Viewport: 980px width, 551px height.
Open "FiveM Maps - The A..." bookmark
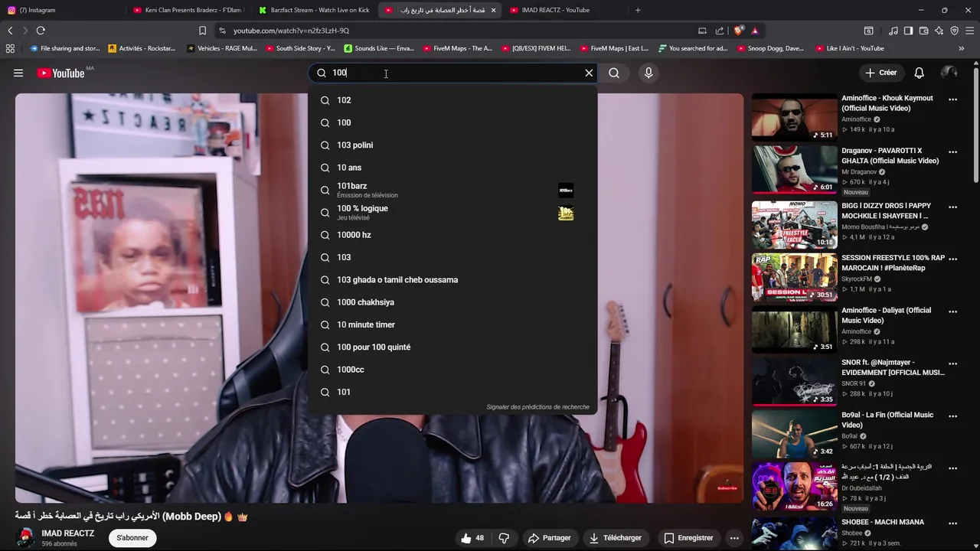click(x=456, y=48)
